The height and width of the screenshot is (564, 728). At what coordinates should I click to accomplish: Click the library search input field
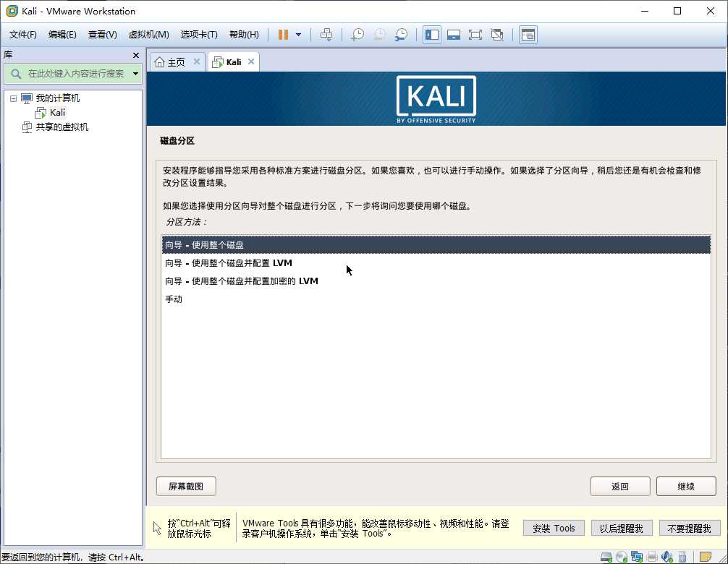click(x=76, y=74)
